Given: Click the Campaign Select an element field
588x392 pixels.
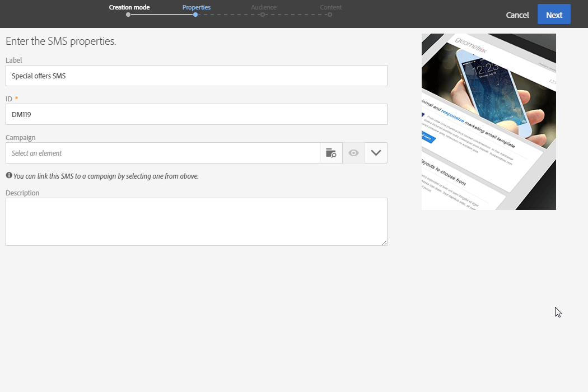Looking at the screenshot, I should tap(163, 153).
